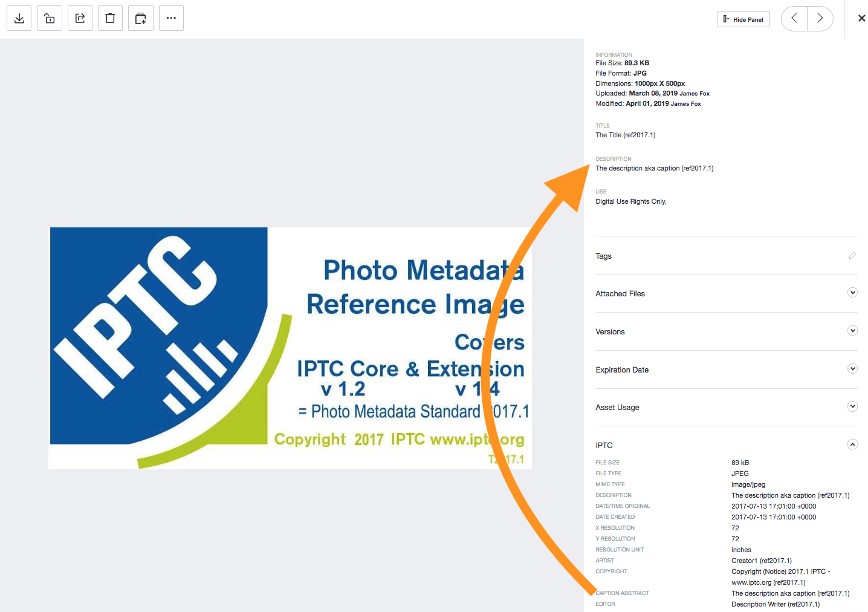Expand the Asset Usage section
The width and height of the screenshot is (868, 612).
pos(852,406)
